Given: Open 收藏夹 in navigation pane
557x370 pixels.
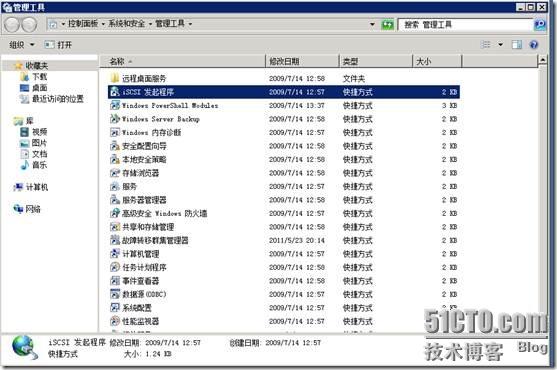Looking at the screenshot, I should pyautogui.click(x=36, y=65).
